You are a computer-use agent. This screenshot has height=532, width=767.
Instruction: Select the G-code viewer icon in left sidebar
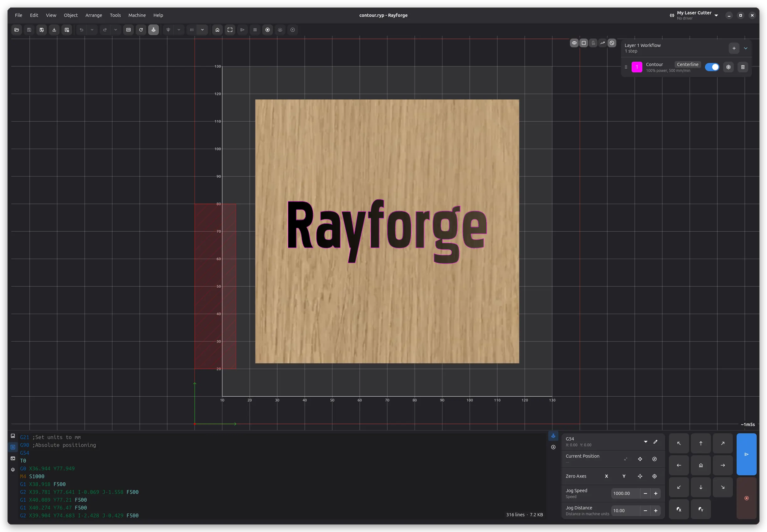13,447
